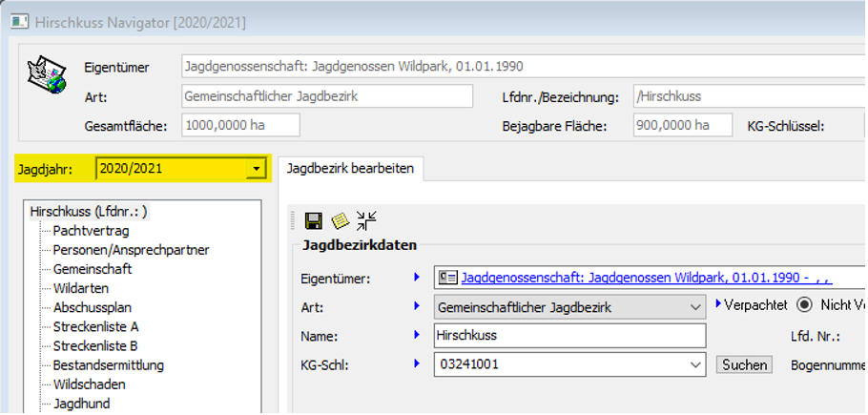868x415 pixels.
Task: Select Wildschaden in the tree list
Action: pyautogui.click(x=89, y=384)
